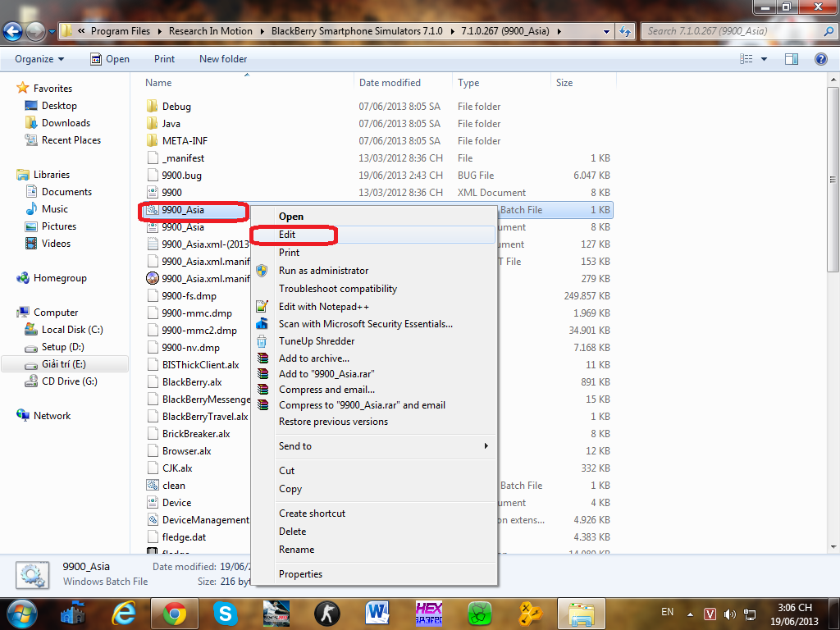This screenshot has width=840, height=630.
Task: Select Downloads in Favorites
Action: 66,123
